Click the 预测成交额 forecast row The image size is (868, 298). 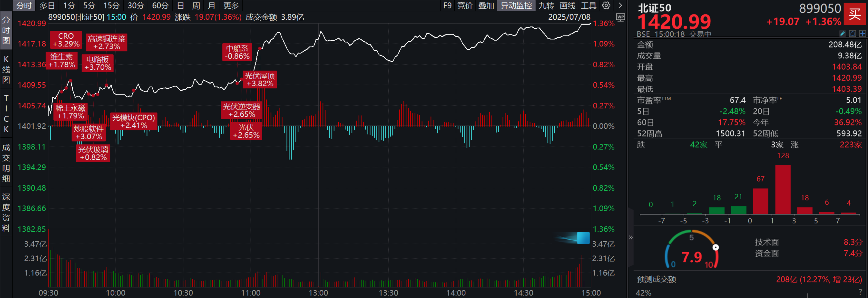749,279
